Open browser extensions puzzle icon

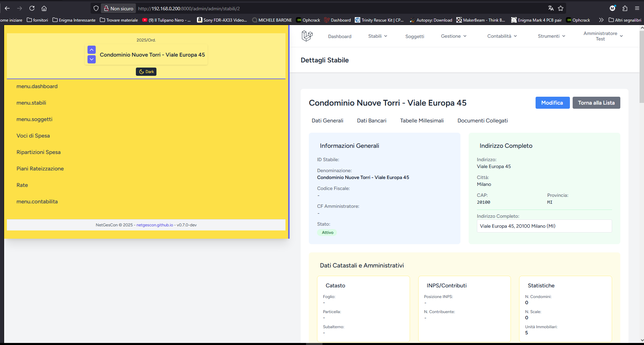(625, 8)
